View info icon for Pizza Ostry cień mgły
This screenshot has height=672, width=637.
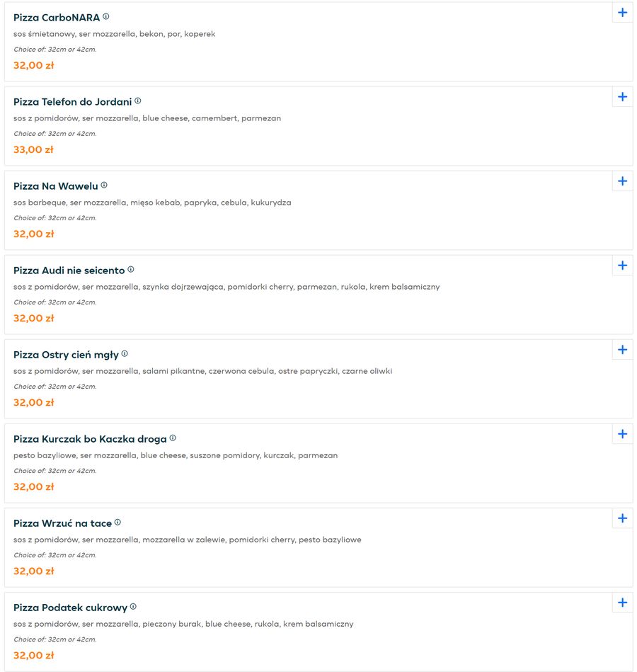click(125, 353)
